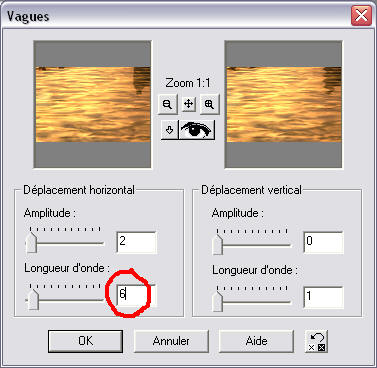
Task: Click the left original preview thumbnail
Action: (93, 104)
